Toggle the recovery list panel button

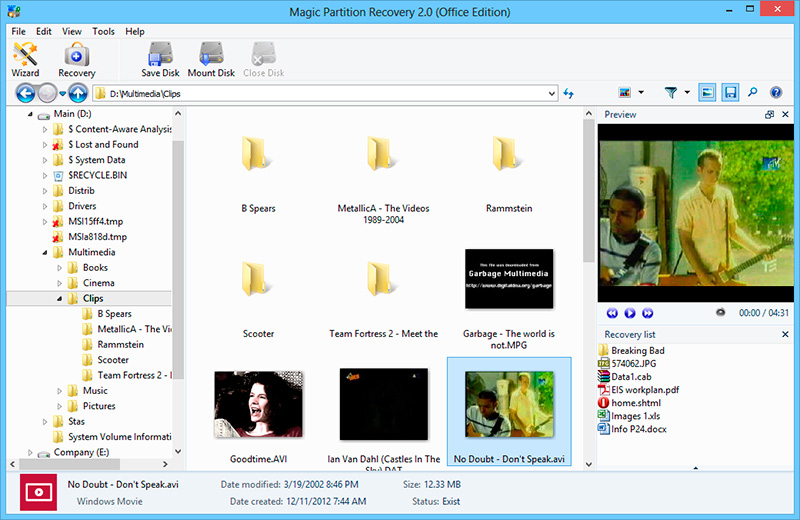pos(730,93)
